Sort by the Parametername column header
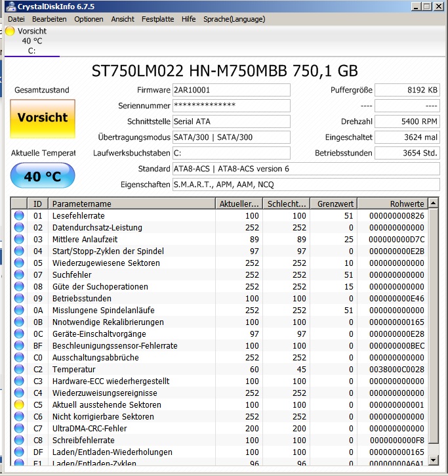The image size is (448, 476). 132,204
